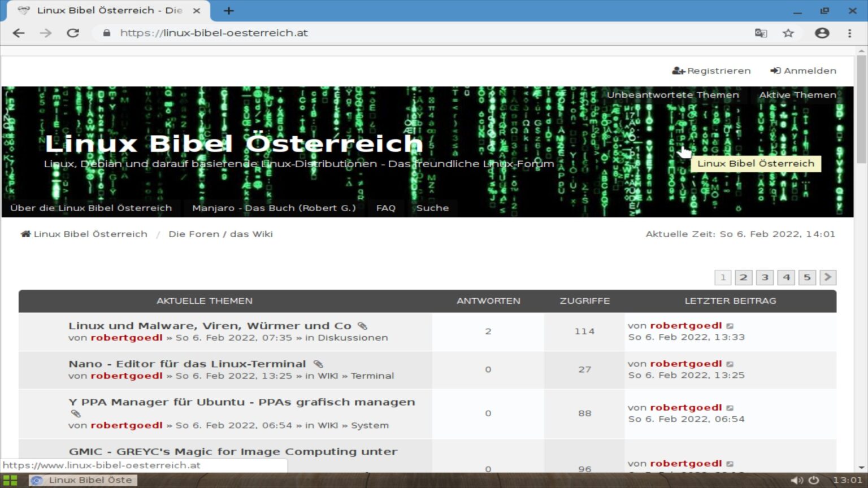Click the home icon in the breadcrumb

pos(25,233)
